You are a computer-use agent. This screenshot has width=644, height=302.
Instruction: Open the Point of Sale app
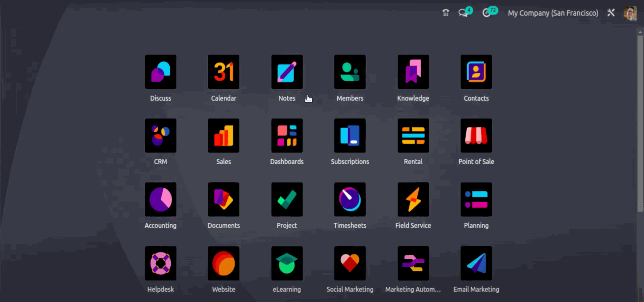(x=476, y=136)
